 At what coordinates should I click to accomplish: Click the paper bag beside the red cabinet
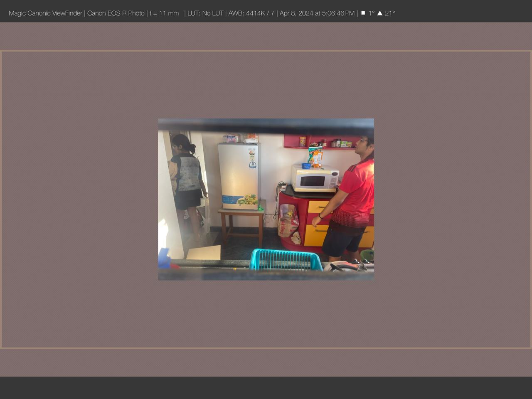288,222
